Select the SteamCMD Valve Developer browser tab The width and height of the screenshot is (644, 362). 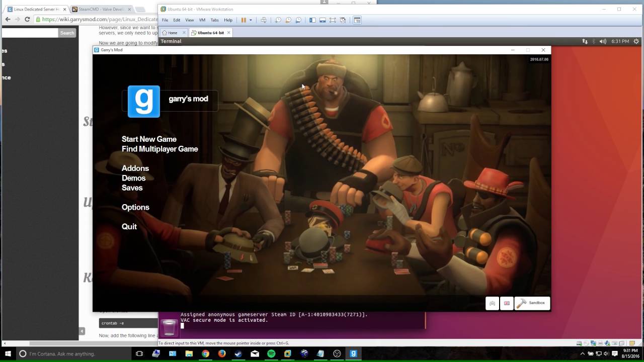click(102, 9)
